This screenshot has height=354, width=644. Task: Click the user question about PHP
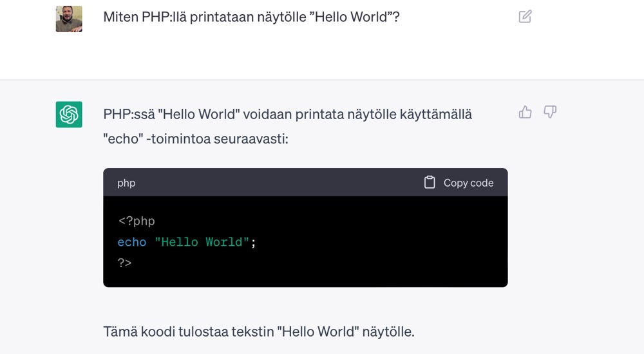[x=251, y=17]
